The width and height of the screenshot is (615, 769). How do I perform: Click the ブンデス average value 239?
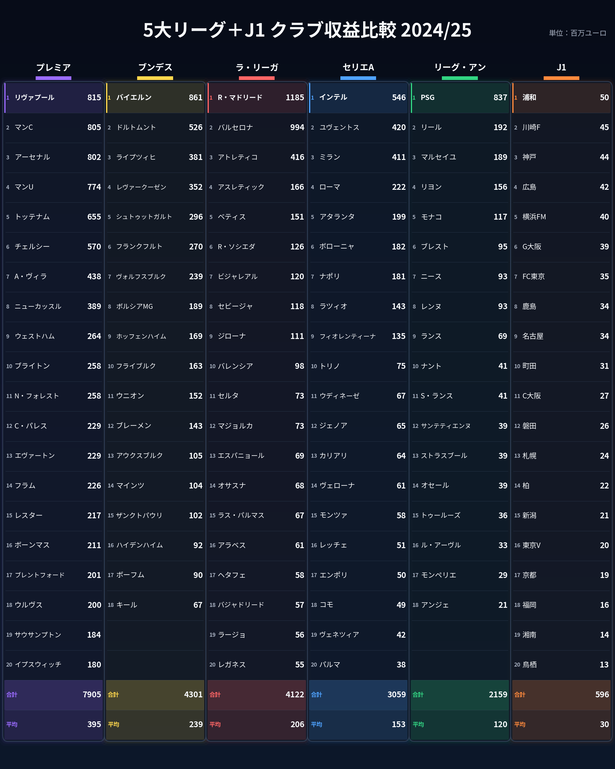[x=196, y=724]
